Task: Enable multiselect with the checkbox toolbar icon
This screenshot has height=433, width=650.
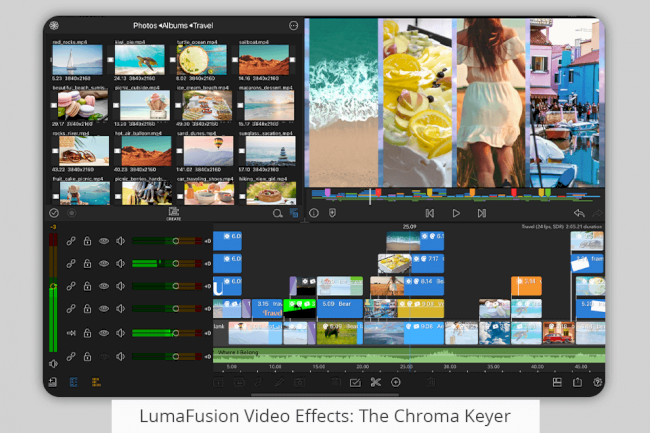Action: (x=355, y=382)
